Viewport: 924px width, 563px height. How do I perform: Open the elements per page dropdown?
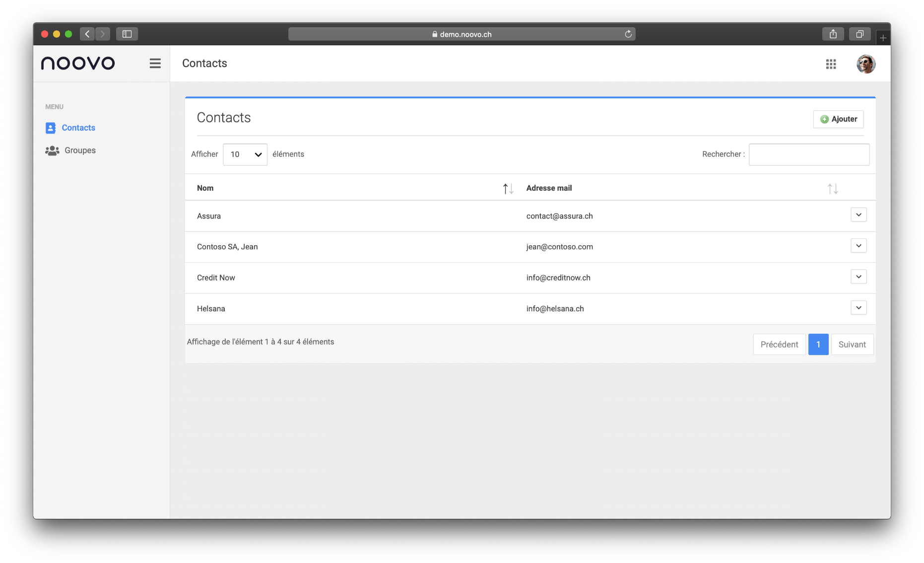[245, 154]
